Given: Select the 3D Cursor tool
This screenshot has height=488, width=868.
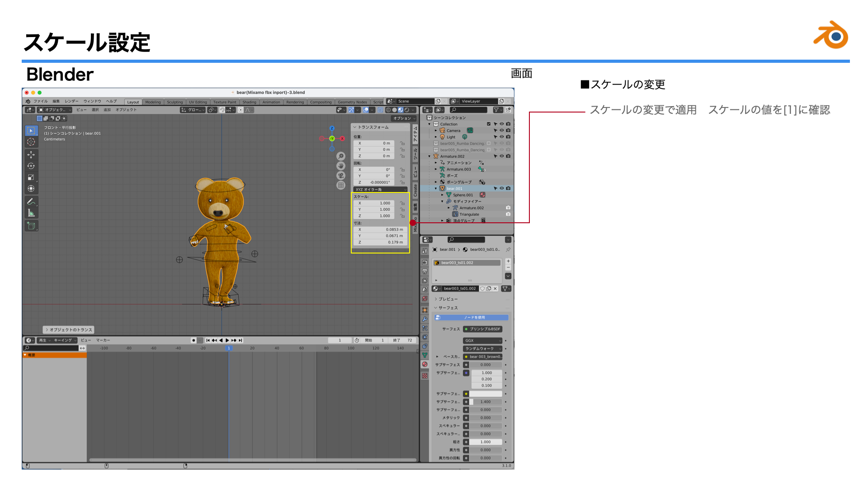Looking at the screenshot, I should coord(31,142).
